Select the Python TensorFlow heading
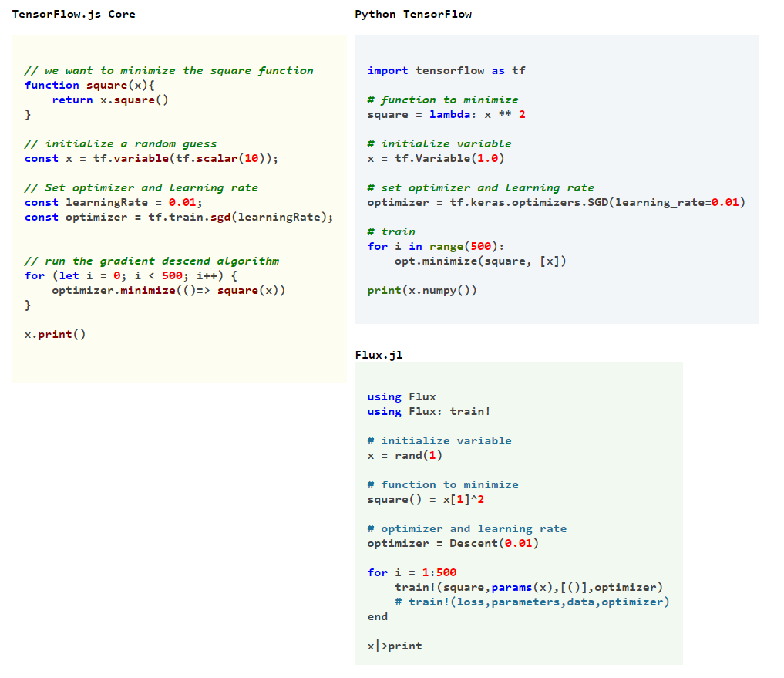Viewport: 784px width, 678px height. pyautogui.click(x=413, y=13)
